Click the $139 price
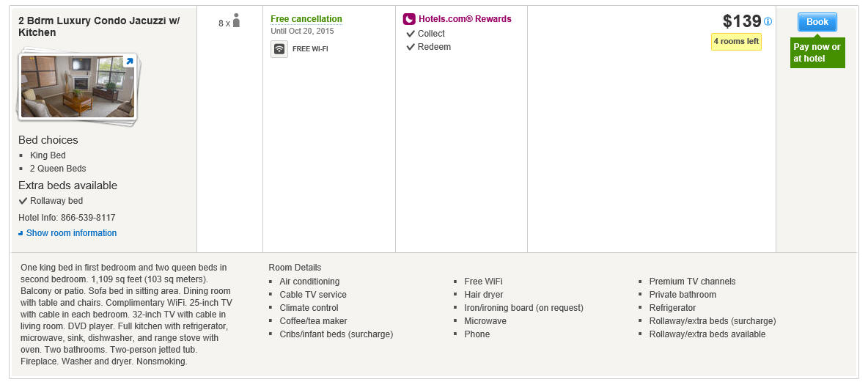 coord(743,21)
